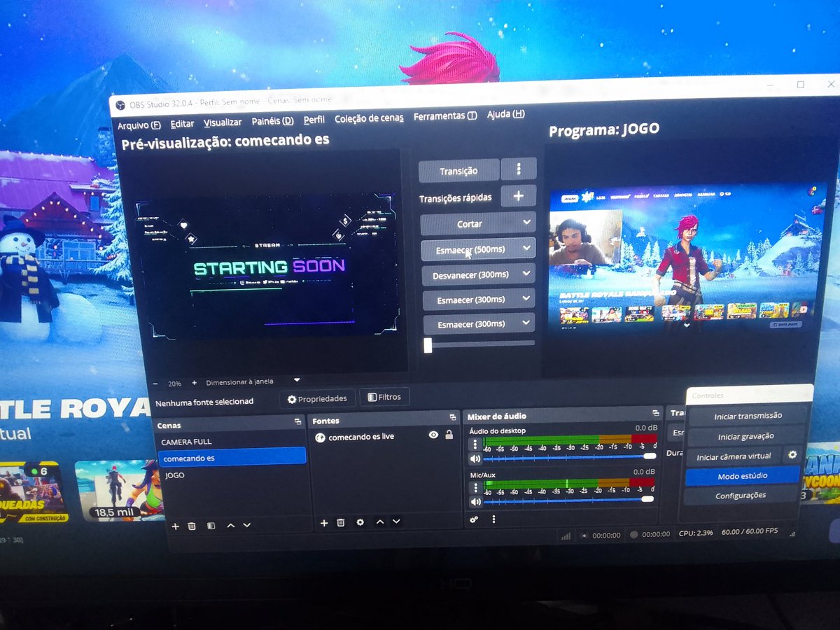
Task: Open virtual camera settings gear icon
Action: pyautogui.click(x=792, y=454)
